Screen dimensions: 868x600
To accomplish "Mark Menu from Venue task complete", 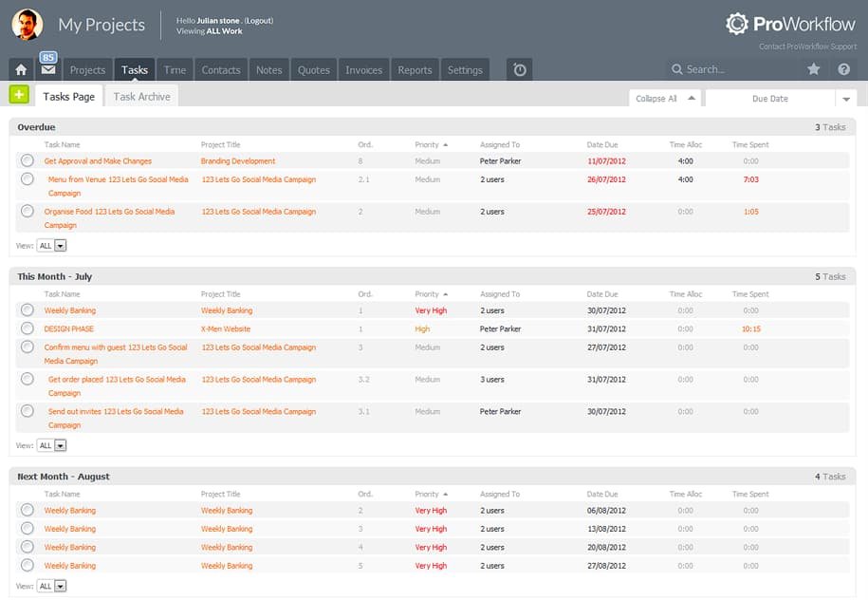I will click(28, 178).
